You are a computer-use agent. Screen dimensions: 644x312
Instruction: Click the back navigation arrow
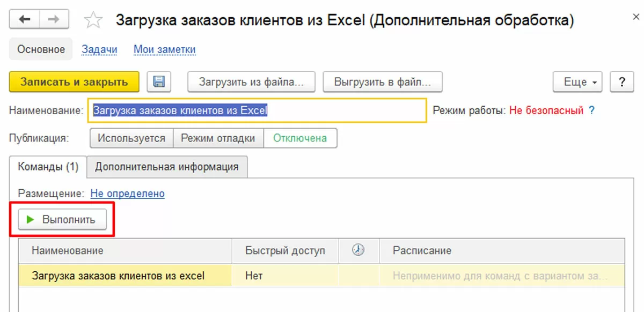(25, 20)
